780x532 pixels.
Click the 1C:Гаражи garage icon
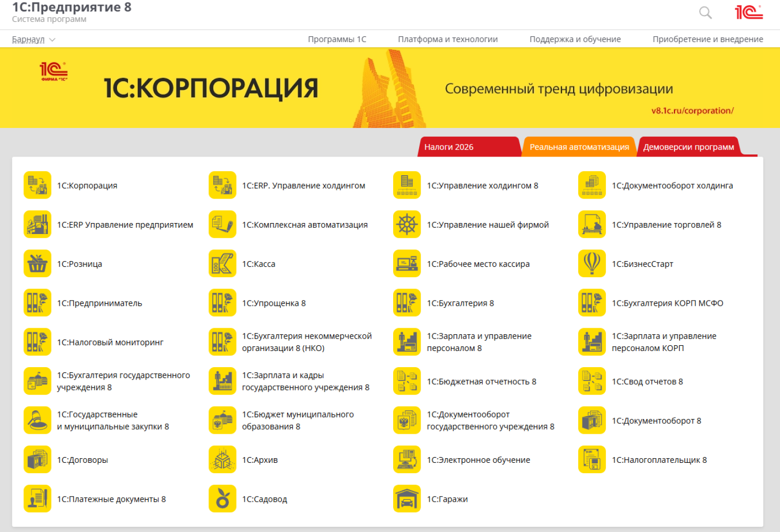(407, 499)
